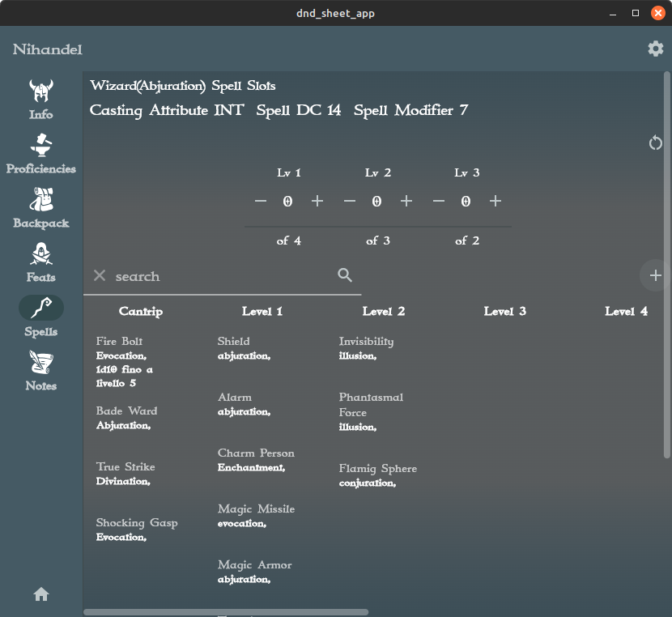Image resolution: width=672 pixels, height=617 pixels.
Task: Clear search with the X icon
Action: [100, 275]
